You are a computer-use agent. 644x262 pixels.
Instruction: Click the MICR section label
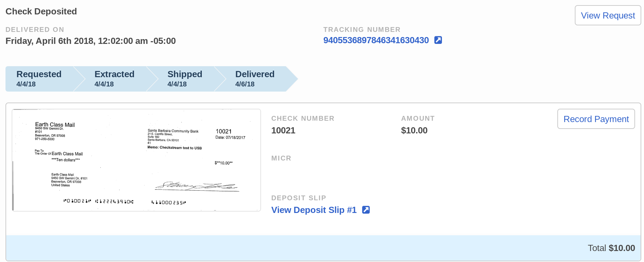pos(281,158)
